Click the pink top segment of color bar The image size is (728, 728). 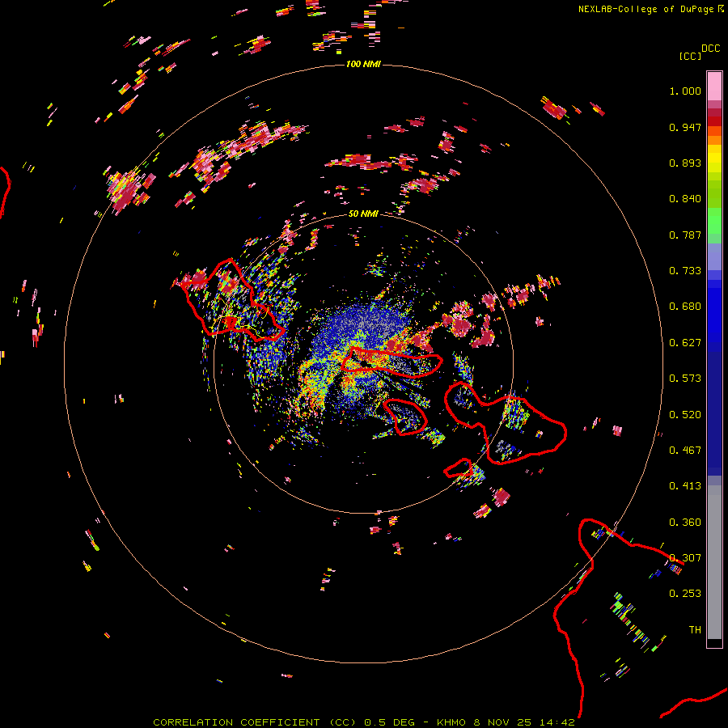pos(714,87)
